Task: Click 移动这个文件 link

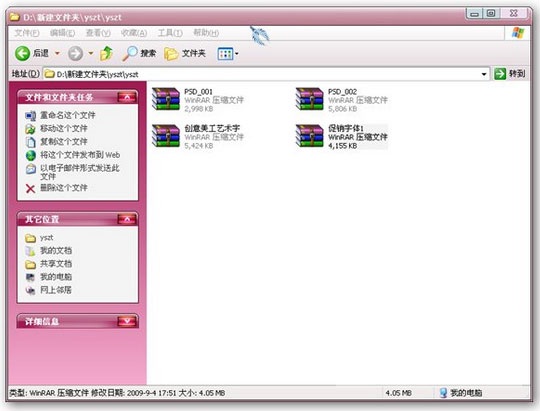Action: click(x=64, y=129)
